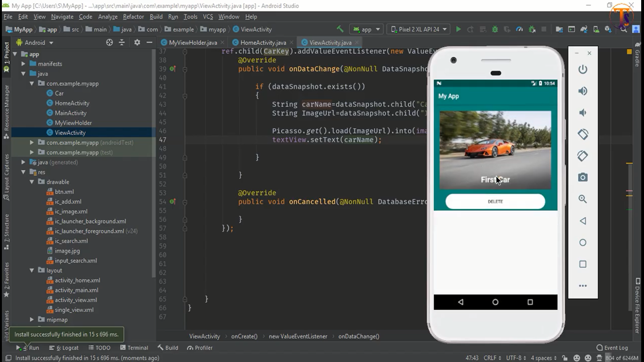Screen dimensions: 644x362
Task: Click the Collapse All icon in Project panel
Action: [122, 42]
